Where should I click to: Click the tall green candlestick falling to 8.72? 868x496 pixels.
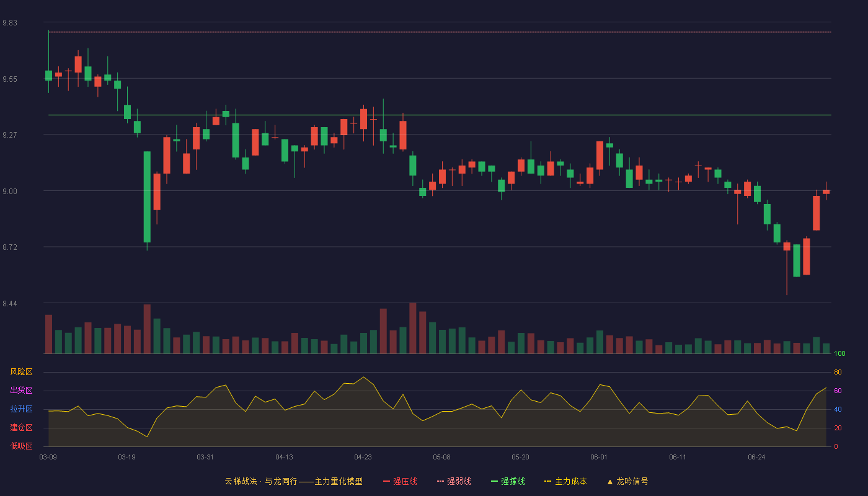pyautogui.click(x=147, y=197)
